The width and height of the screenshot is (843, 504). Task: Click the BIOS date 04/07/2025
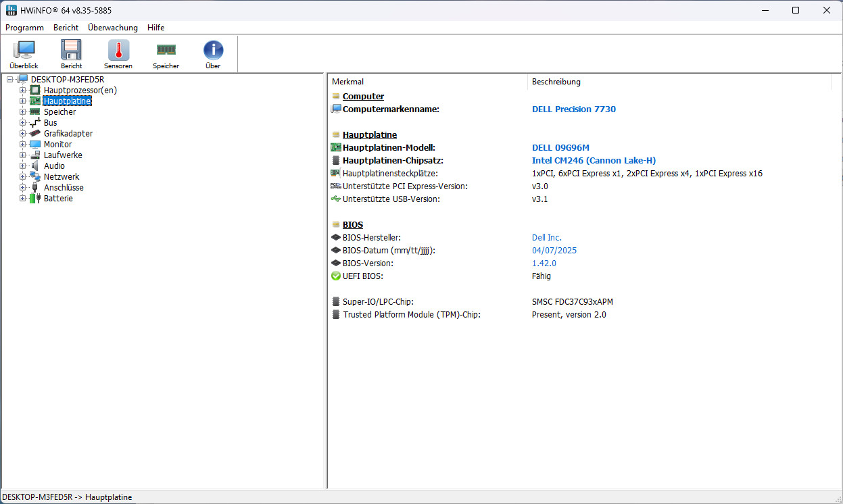tap(554, 251)
